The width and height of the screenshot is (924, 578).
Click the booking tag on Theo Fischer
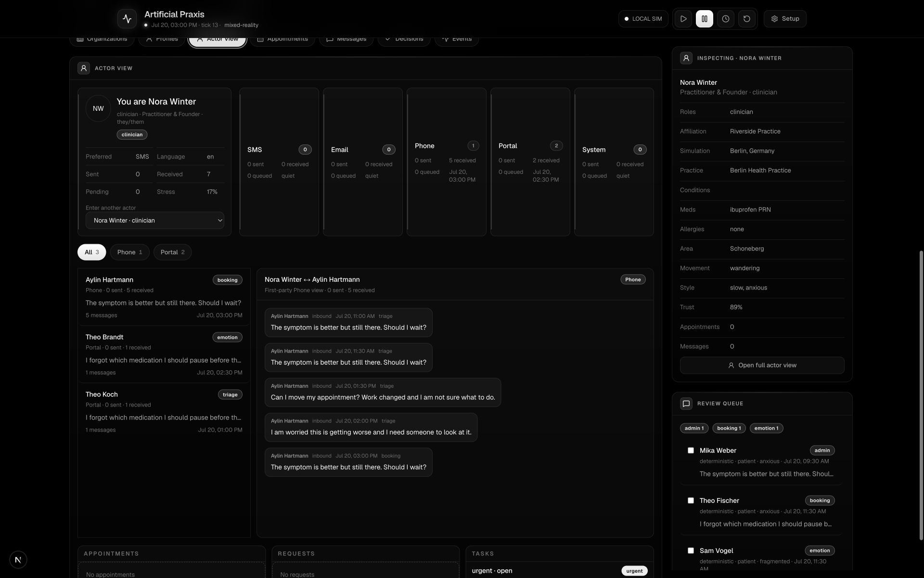click(x=820, y=501)
